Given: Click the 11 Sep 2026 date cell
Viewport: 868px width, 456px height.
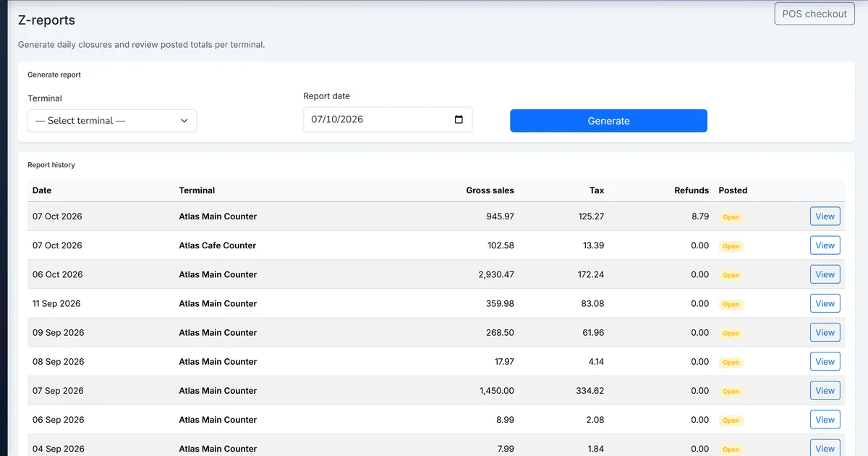Looking at the screenshot, I should click(56, 303).
